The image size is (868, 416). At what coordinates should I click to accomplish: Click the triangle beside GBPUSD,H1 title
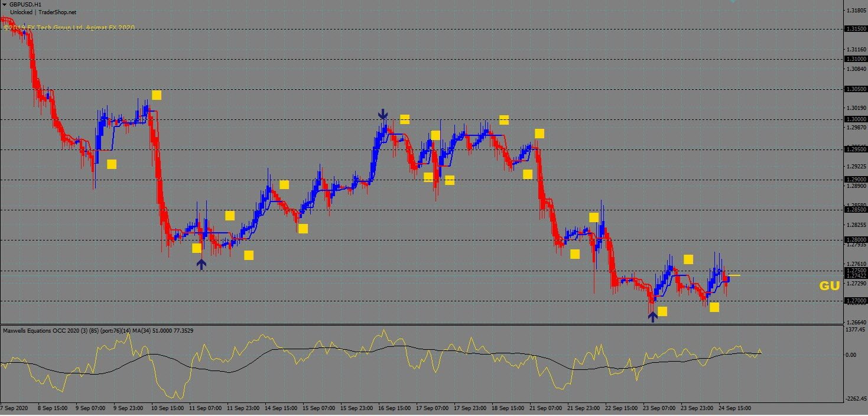tap(4, 4)
